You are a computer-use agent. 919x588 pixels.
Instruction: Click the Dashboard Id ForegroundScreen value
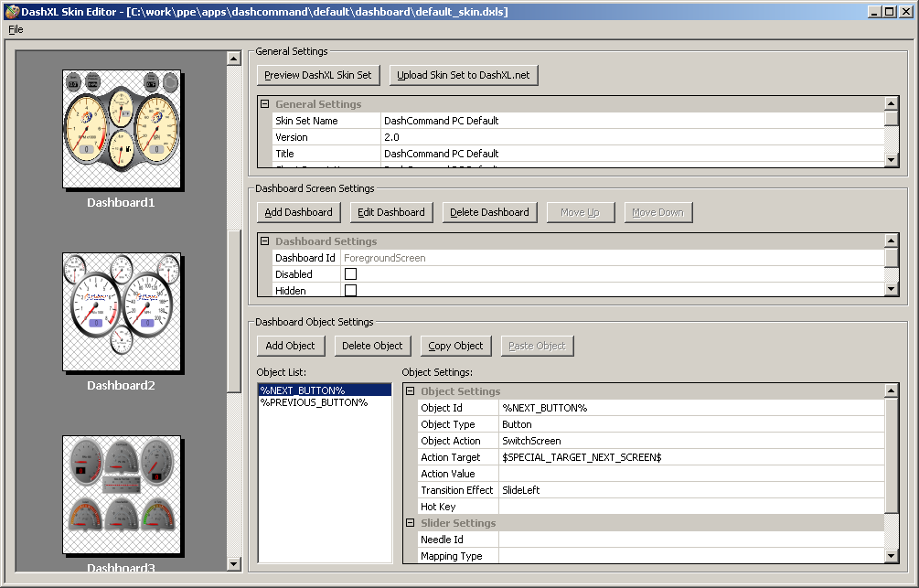613,257
